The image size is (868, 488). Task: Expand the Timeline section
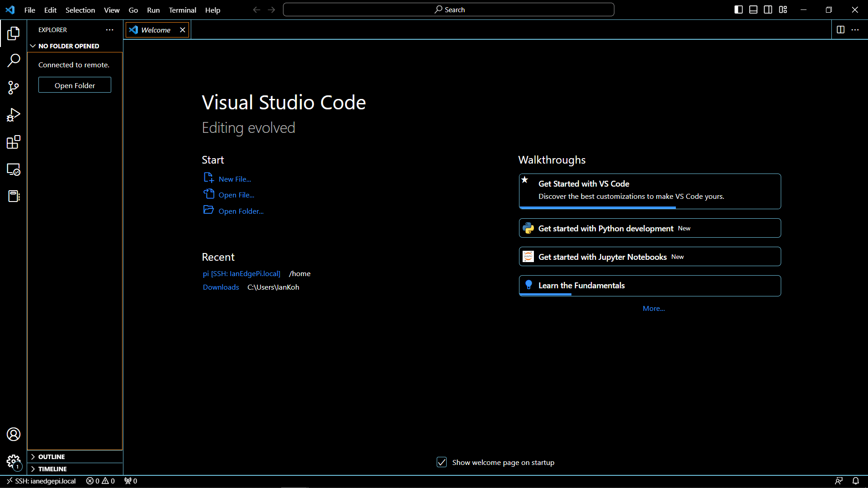click(x=52, y=469)
